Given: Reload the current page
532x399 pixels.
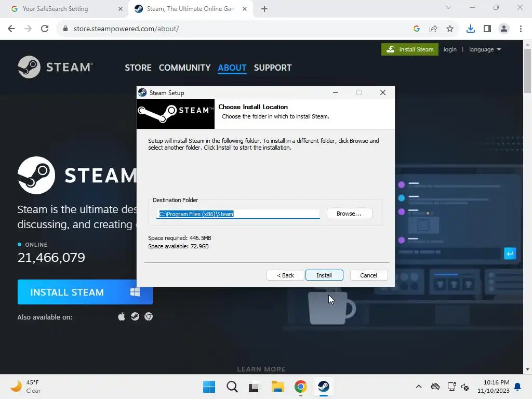Looking at the screenshot, I should click(x=45, y=29).
